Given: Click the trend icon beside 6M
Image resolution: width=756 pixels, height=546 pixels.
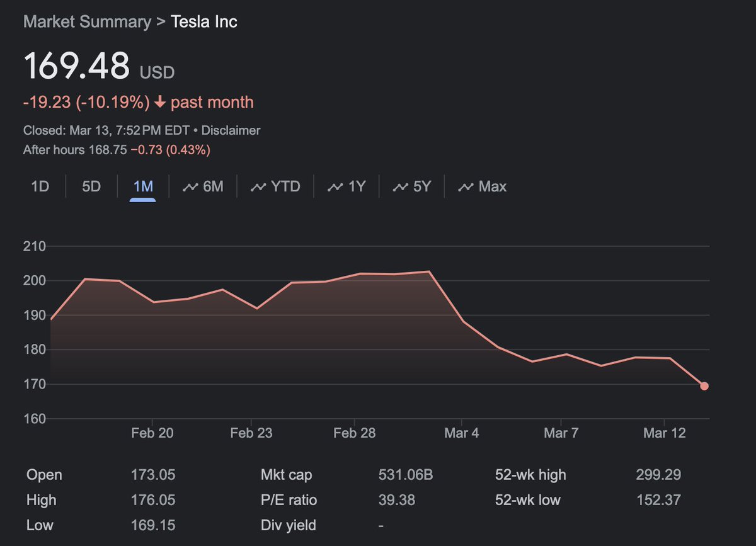Looking at the screenshot, I should [190, 187].
